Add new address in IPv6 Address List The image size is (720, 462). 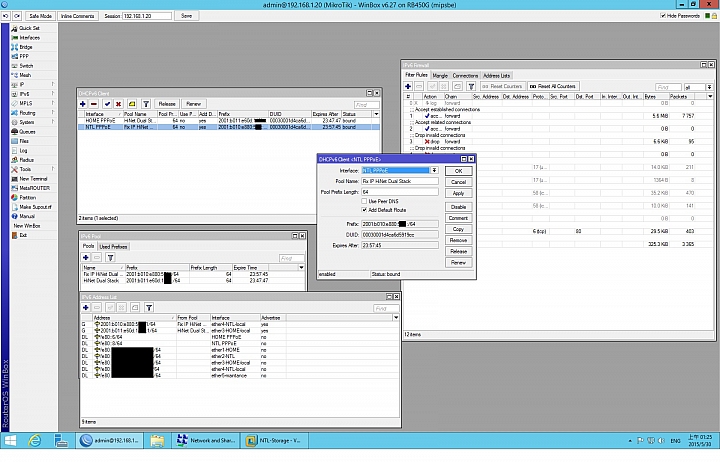[85, 307]
